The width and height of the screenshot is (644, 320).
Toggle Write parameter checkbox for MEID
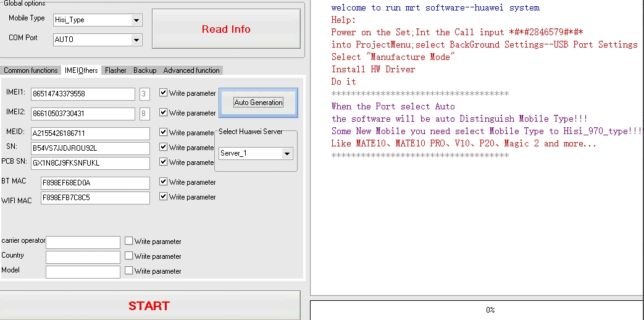(164, 132)
